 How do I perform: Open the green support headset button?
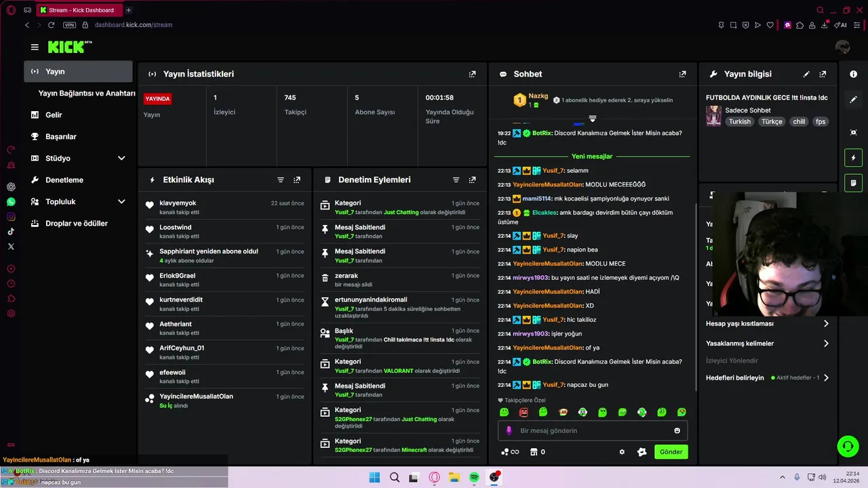coord(848,446)
